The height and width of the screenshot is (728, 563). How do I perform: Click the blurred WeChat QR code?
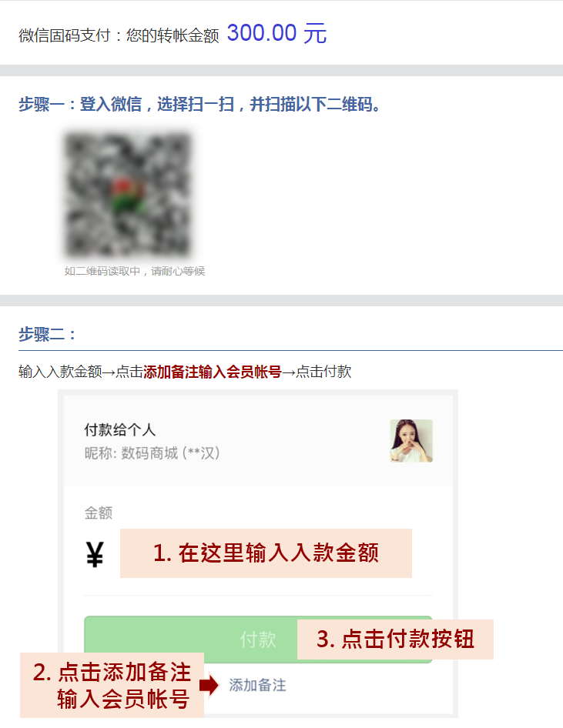click(128, 195)
